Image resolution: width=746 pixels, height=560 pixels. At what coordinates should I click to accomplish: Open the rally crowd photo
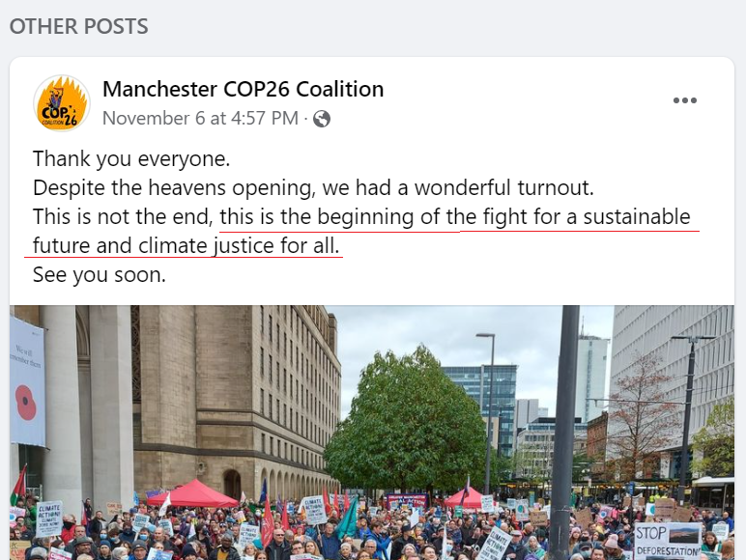[x=372, y=433]
